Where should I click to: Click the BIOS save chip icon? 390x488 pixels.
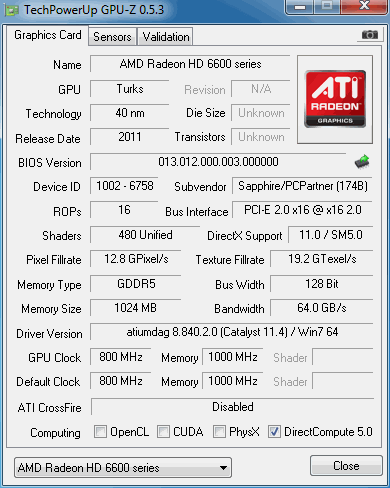point(362,162)
